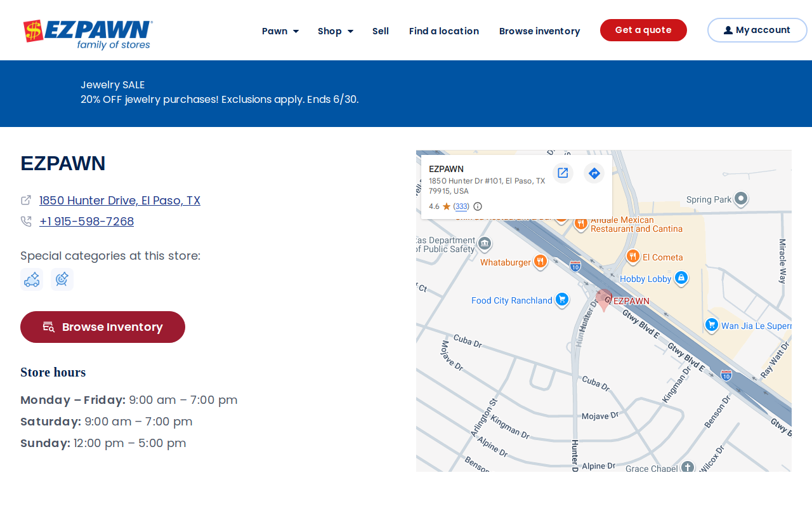This screenshot has height=508, width=812.
Task: Click the phone icon beside the number
Action: 26,221
